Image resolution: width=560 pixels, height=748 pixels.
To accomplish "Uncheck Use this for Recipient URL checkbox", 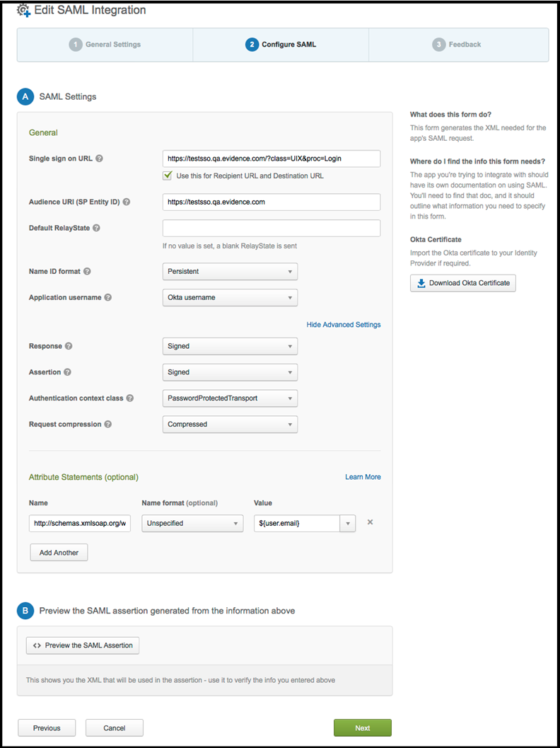I will pos(168,176).
